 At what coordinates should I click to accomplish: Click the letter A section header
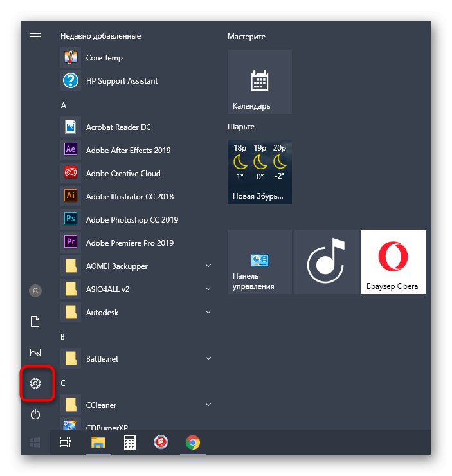pos(64,105)
